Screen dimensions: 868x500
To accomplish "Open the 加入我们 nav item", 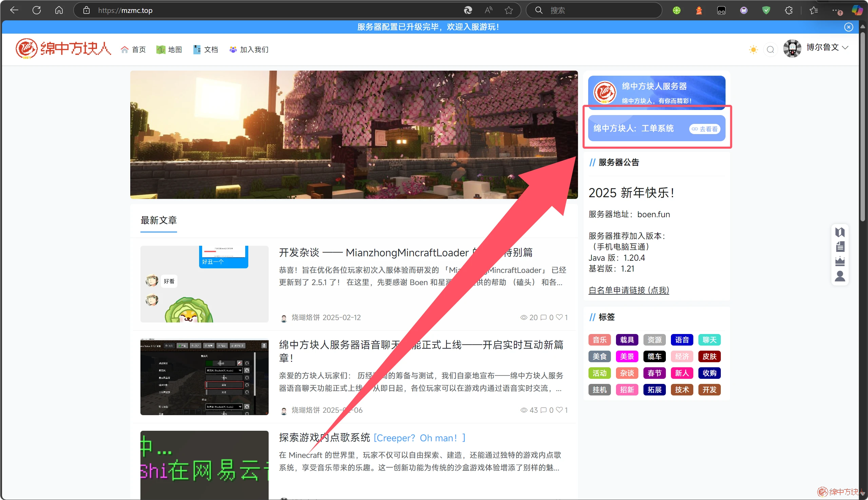I will (249, 50).
